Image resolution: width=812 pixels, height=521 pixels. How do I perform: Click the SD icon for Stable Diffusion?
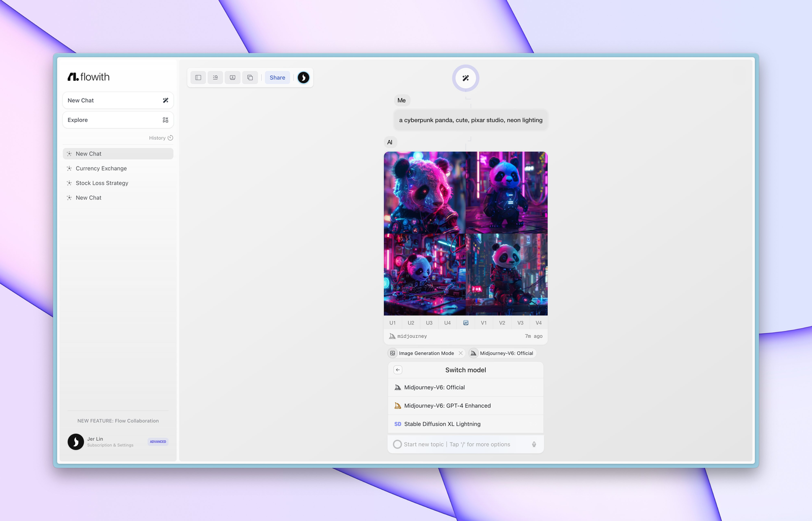398,424
